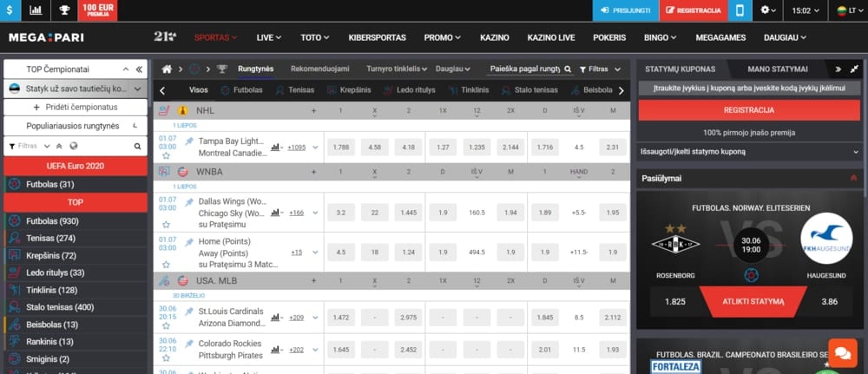Go to Kibersportas section

377,37
